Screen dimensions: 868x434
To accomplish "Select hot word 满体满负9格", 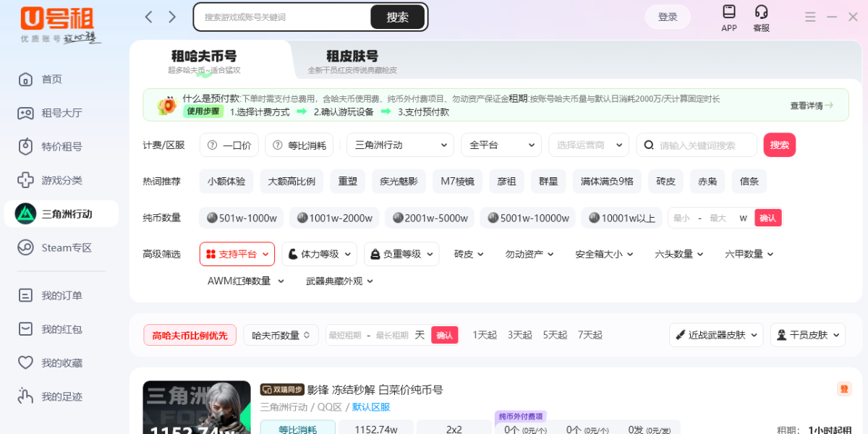I will click(607, 182).
